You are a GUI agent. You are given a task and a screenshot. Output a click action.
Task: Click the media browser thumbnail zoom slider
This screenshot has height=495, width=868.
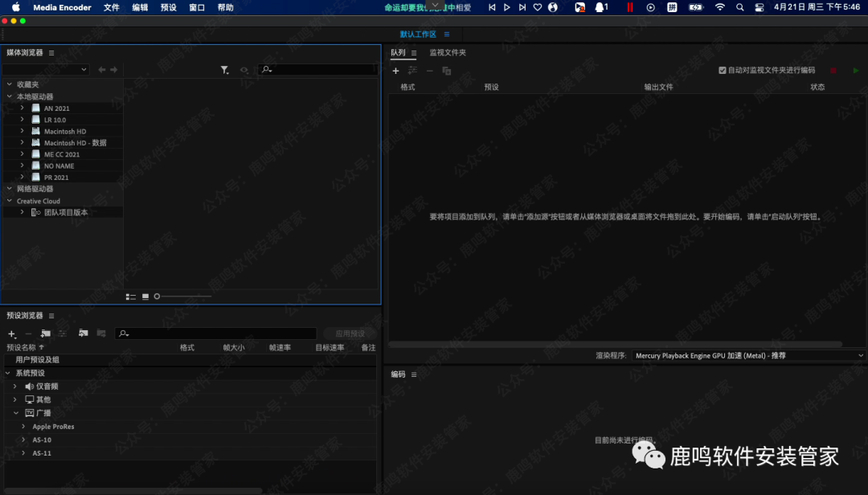[183, 297]
